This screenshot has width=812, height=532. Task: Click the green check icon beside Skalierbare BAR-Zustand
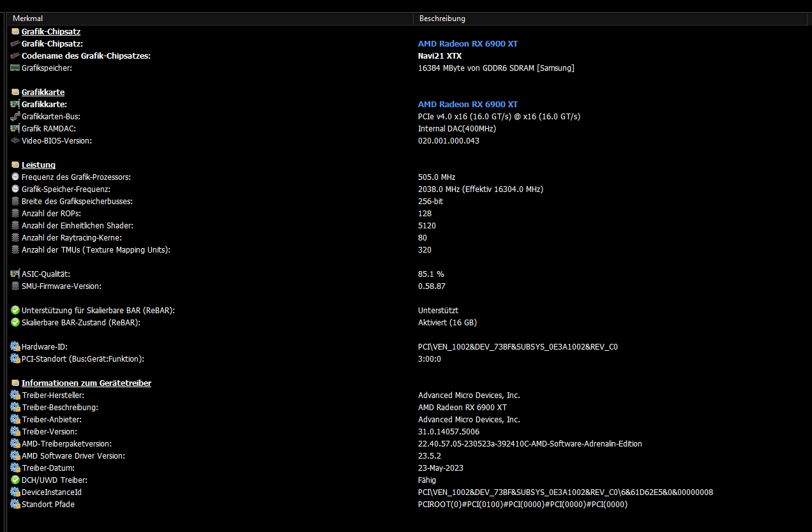15,322
